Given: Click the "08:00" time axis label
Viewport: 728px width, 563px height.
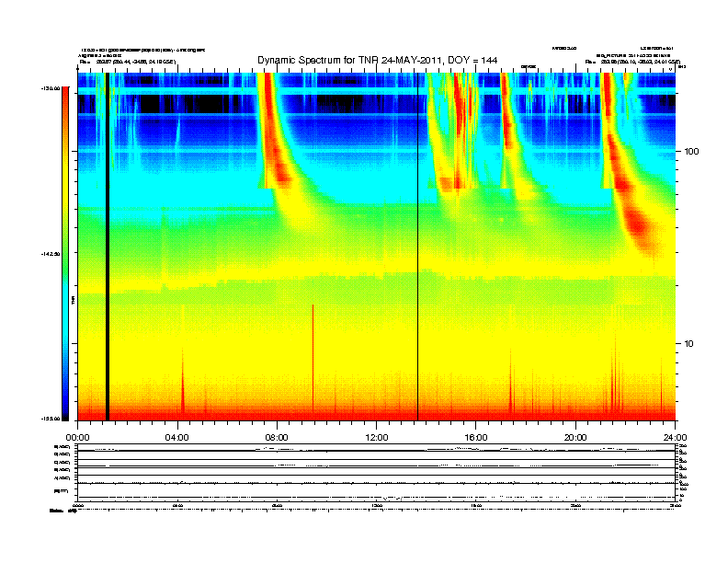Looking at the screenshot, I should pos(277,438).
